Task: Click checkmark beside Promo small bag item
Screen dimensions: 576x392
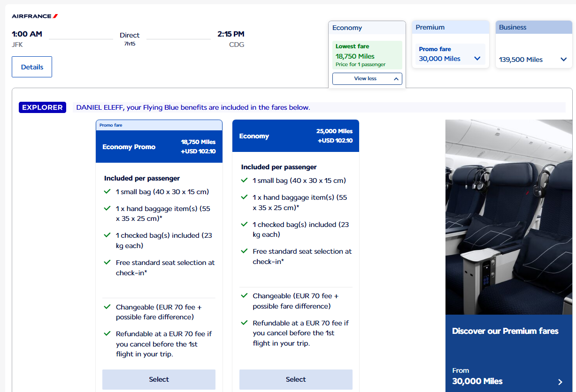Action: tap(108, 191)
